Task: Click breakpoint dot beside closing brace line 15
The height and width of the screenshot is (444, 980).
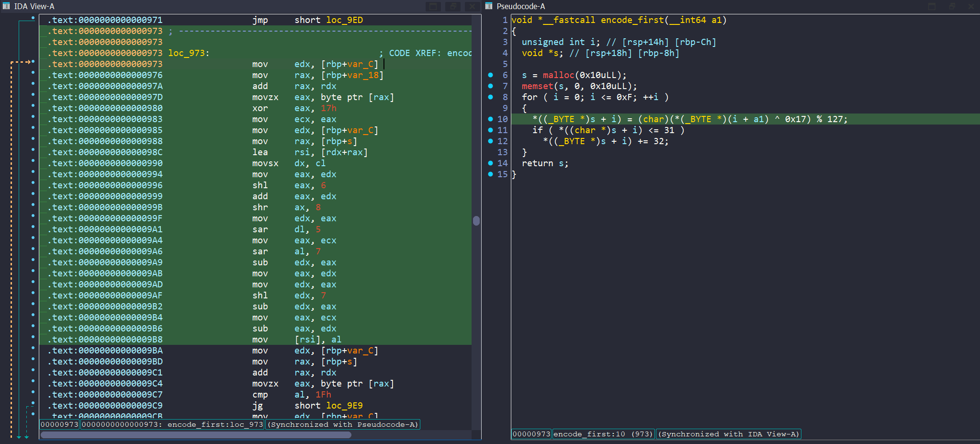Action: 490,174
